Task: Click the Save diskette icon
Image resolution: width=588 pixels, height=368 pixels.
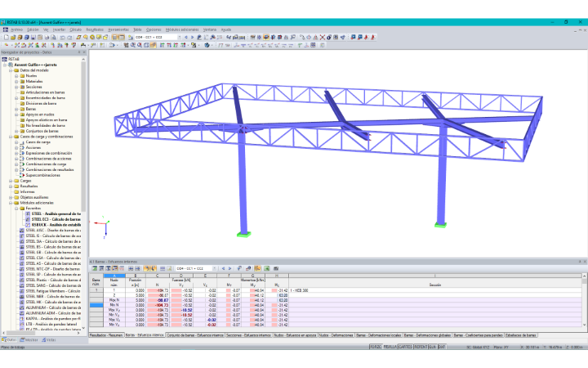Action: (33, 37)
